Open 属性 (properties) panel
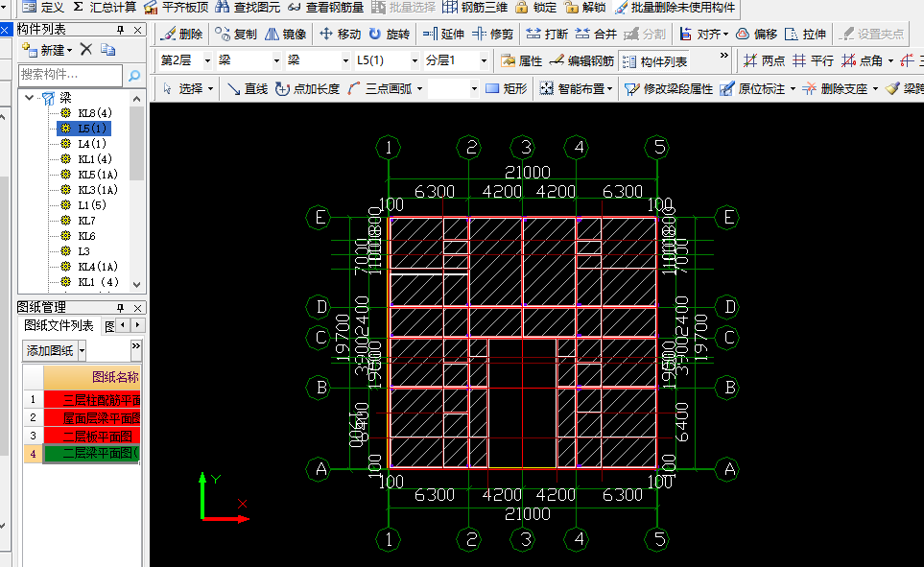 pos(521,60)
